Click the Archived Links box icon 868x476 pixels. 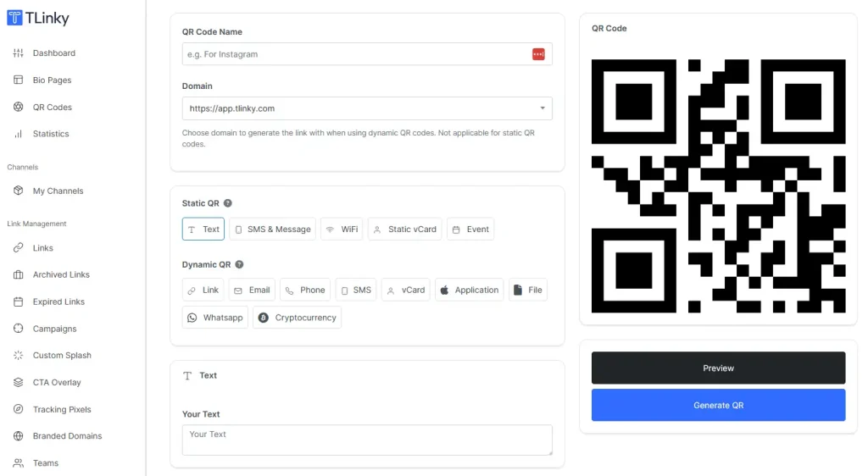coord(19,274)
